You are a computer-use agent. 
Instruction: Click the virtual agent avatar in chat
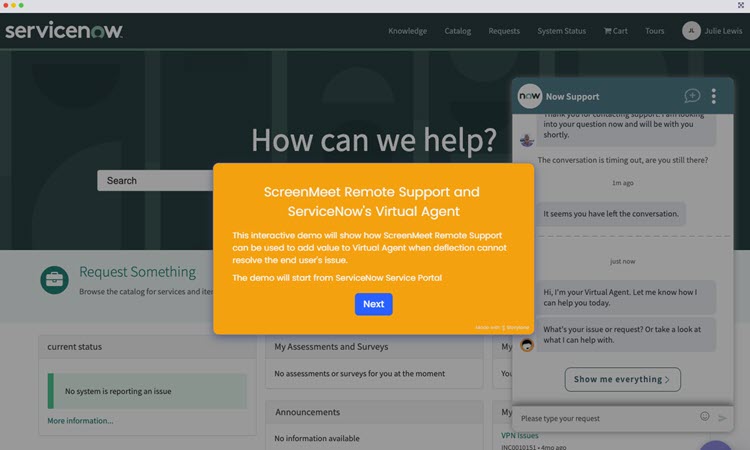(x=527, y=345)
